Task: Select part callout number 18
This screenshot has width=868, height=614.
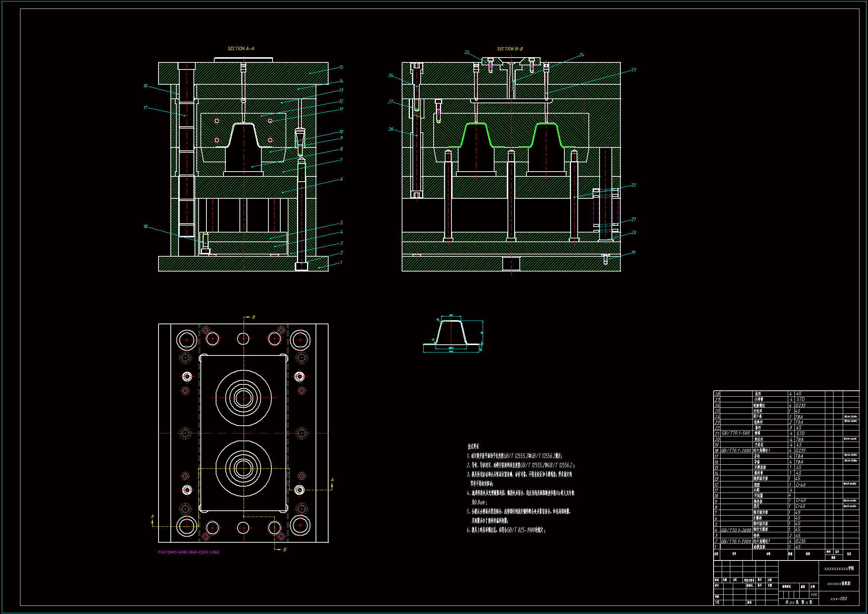Action: (x=145, y=227)
